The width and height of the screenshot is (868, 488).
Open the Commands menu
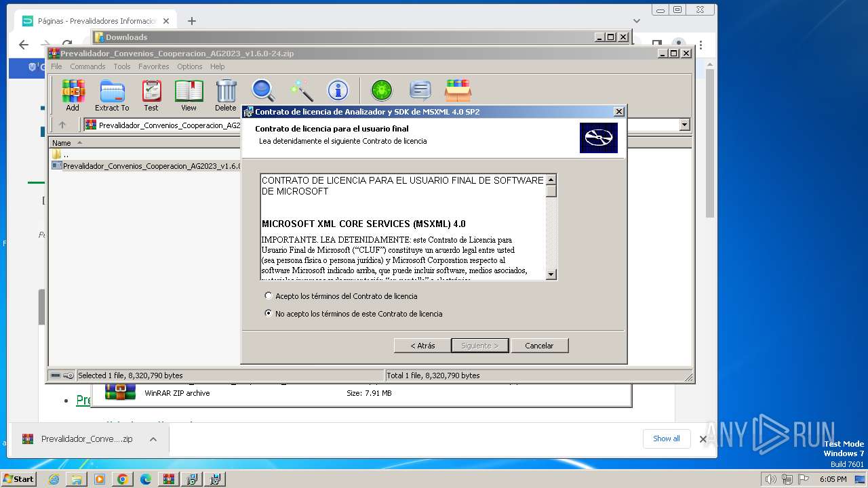click(87, 66)
